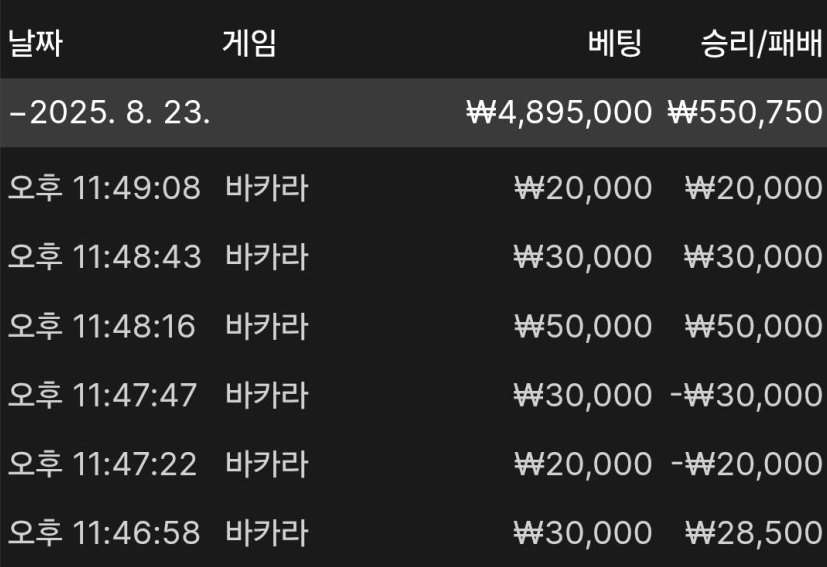Click 바카라 game name at 11:48:16
The image size is (827, 567).
(x=266, y=326)
